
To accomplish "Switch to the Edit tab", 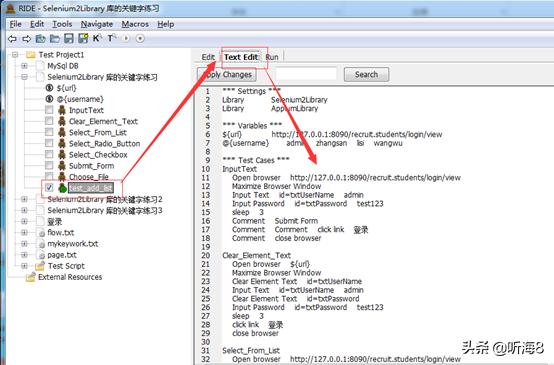I will coord(208,57).
